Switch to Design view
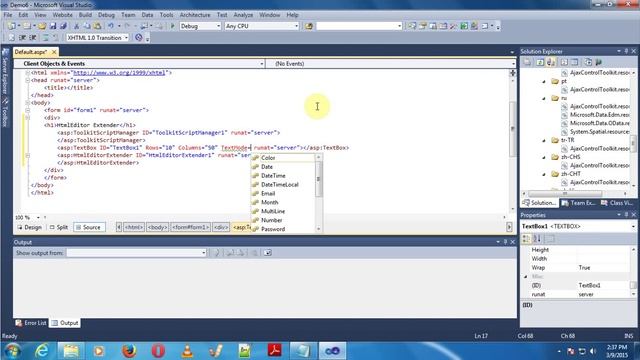This screenshot has width=640, height=360. [x=29, y=227]
